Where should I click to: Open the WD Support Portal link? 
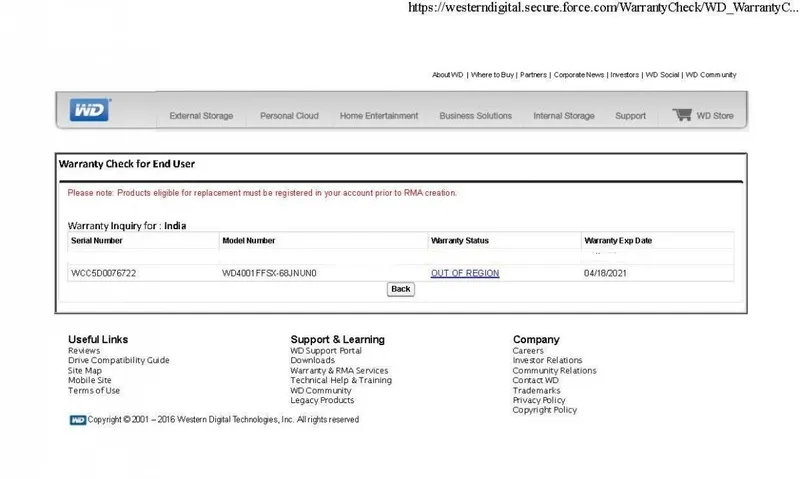pyautogui.click(x=326, y=351)
